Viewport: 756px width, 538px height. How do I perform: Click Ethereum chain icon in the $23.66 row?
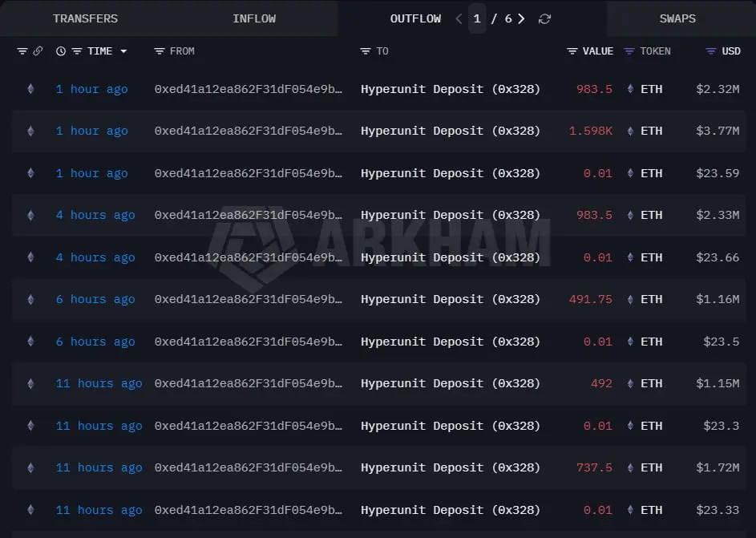30,257
